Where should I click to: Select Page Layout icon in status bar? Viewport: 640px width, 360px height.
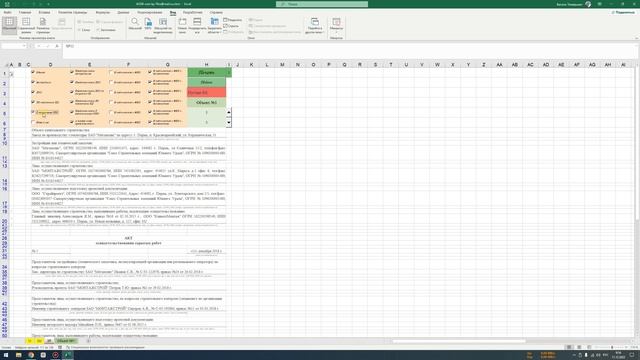(579, 347)
